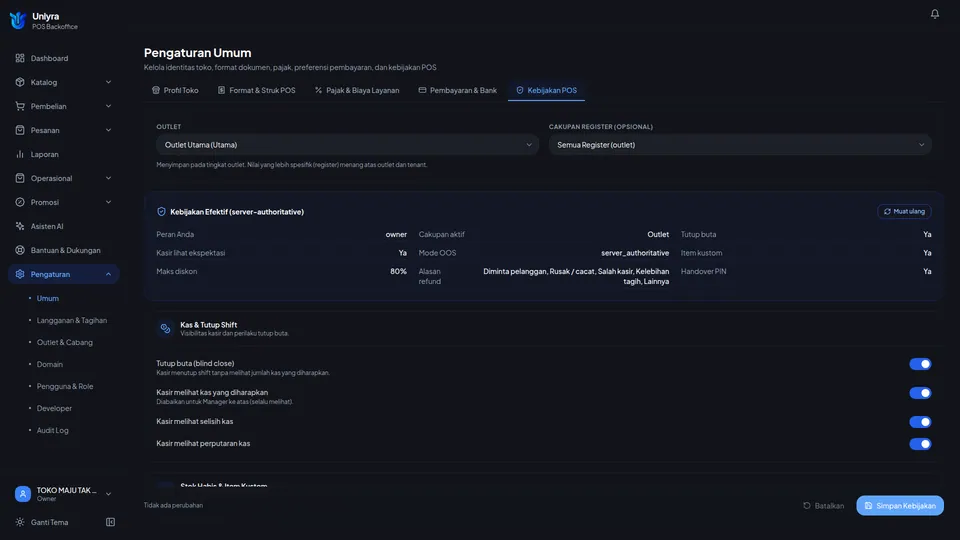This screenshot has height=540, width=960.
Task: Click the Bantuan & Dukungan lifebuoy icon
Action: click(20, 250)
